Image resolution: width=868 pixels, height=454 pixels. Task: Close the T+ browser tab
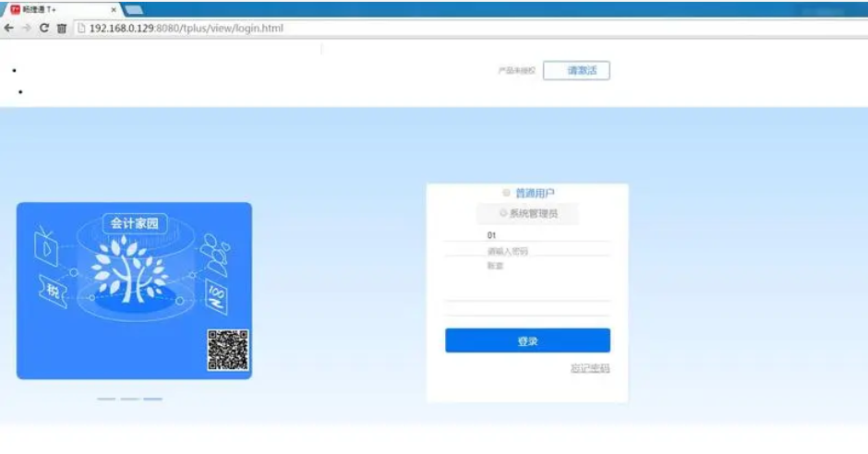(114, 9)
